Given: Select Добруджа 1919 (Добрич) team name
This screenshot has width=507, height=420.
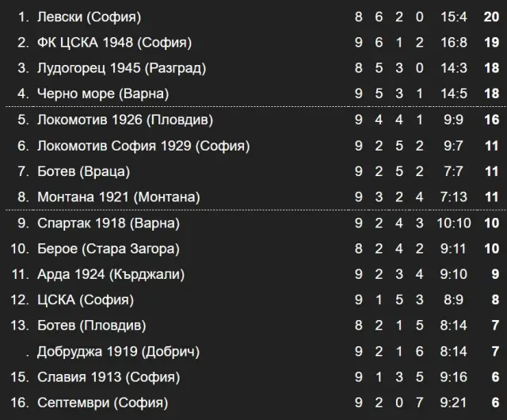Looking at the screenshot, I should coord(118,351).
